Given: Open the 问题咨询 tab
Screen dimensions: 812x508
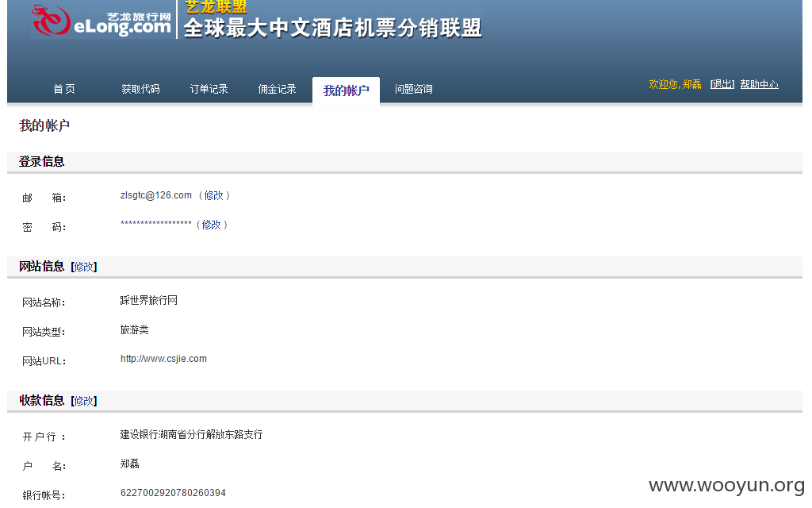Looking at the screenshot, I should click(x=413, y=89).
